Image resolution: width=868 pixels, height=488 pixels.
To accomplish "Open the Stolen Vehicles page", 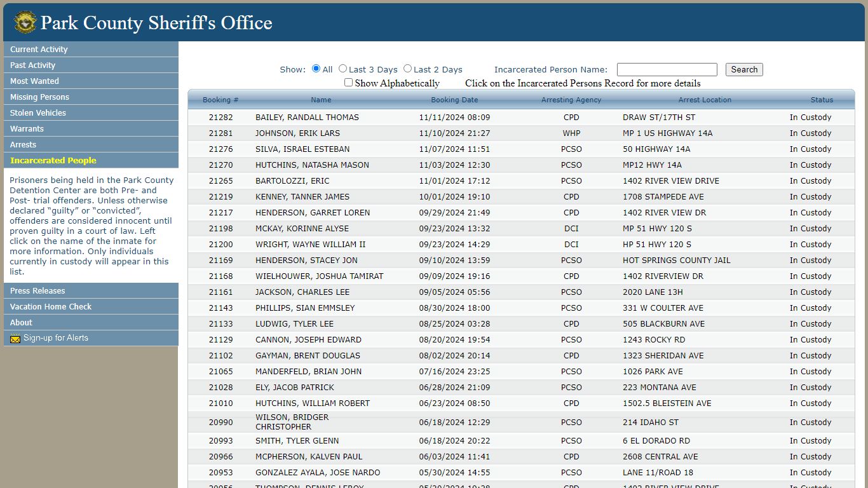I will [x=91, y=112].
